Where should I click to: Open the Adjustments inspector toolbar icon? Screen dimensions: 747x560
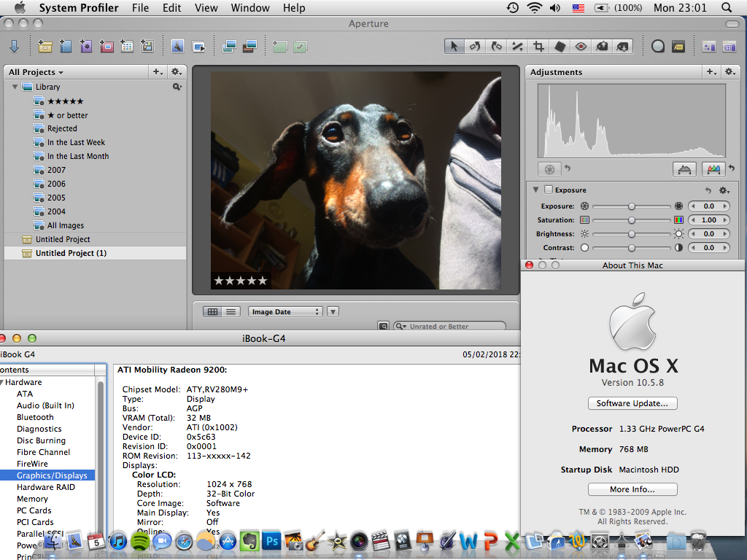(708, 46)
